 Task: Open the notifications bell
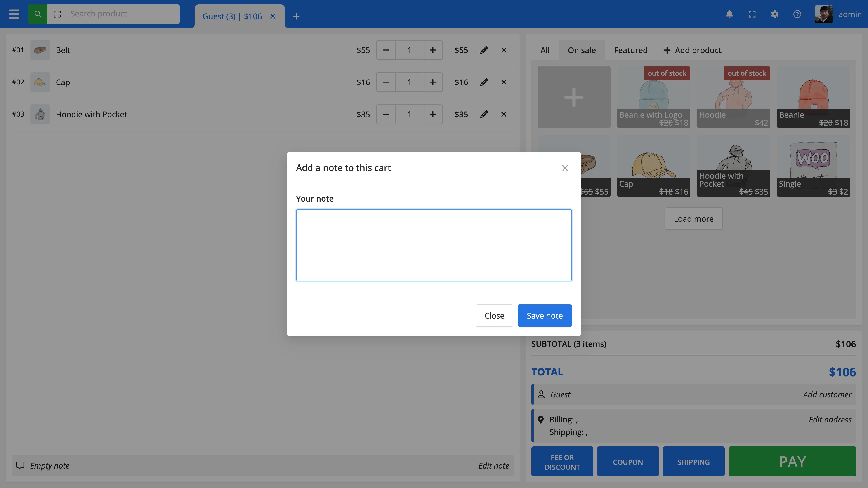tap(729, 14)
